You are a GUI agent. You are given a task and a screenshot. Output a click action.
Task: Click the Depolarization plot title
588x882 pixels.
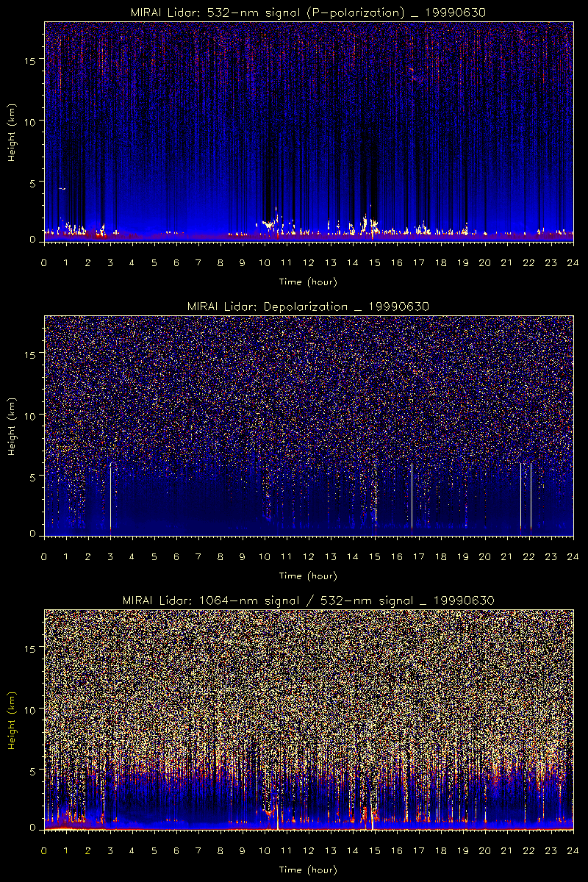point(308,306)
